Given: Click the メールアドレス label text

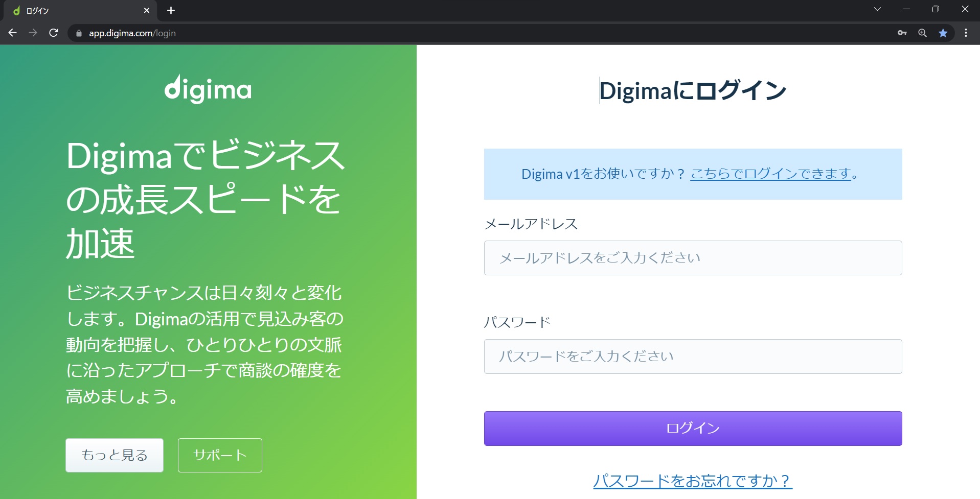Looking at the screenshot, I should pos(531,224).
